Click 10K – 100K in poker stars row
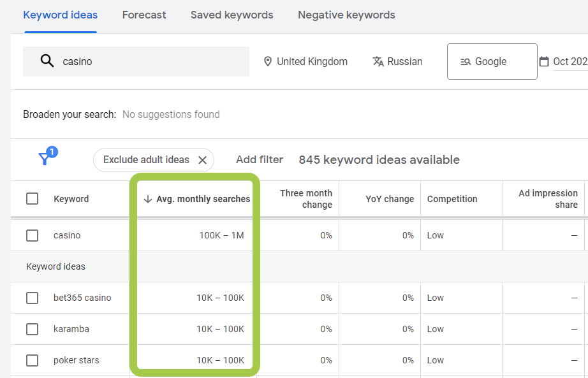 click(x=220, y=360)
